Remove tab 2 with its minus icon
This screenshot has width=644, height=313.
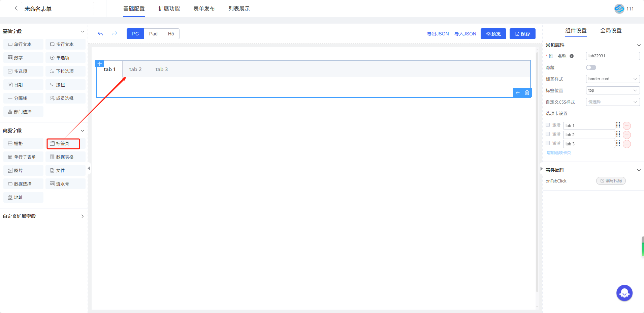tap(626, 135)
